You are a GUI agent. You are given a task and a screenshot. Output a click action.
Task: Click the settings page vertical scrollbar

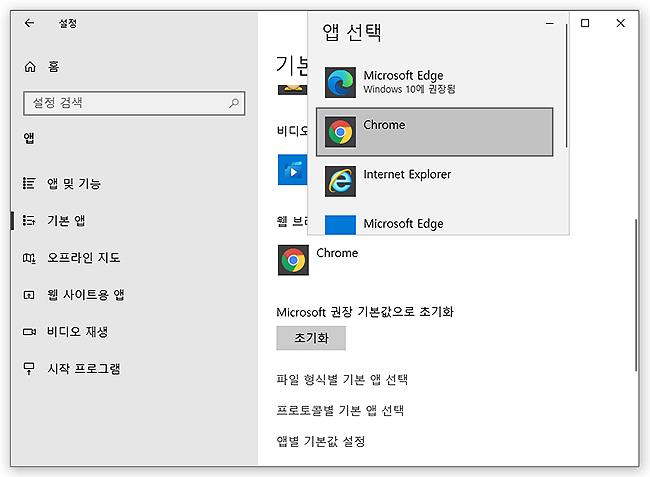pos(635,295)
